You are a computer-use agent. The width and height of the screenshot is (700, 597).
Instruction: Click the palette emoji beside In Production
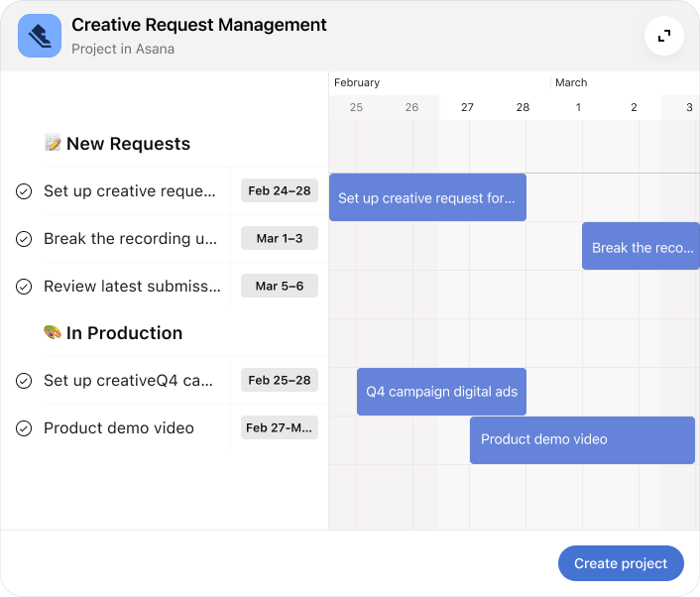coord(54,333)
